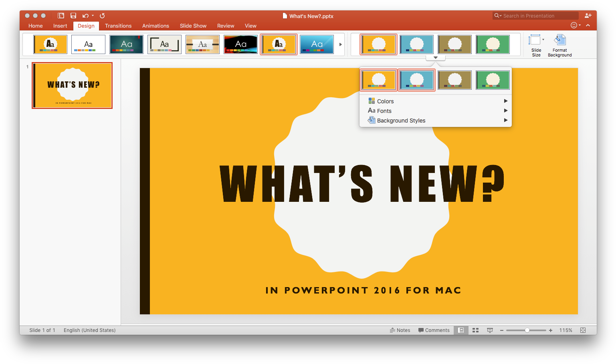Click the New Slide icon in the title bar
This screenshot has height=364, width=616.
(x=61, y=16)
